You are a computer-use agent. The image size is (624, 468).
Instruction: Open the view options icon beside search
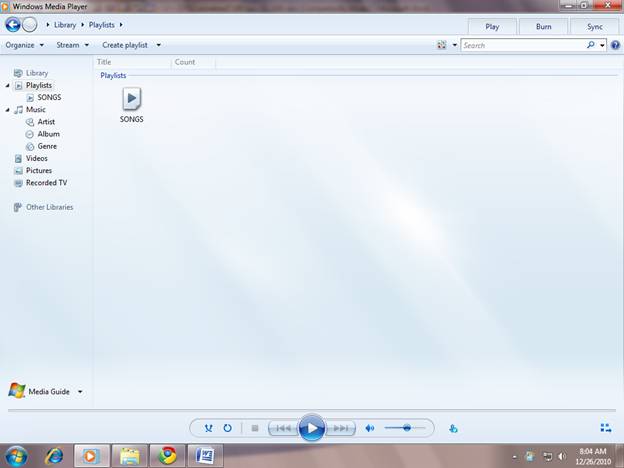442,45
